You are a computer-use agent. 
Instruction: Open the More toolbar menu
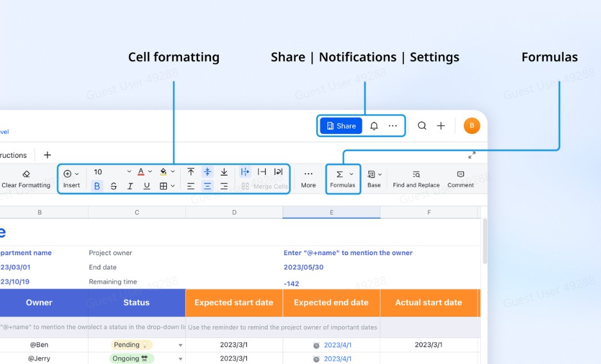pos(309,178)
